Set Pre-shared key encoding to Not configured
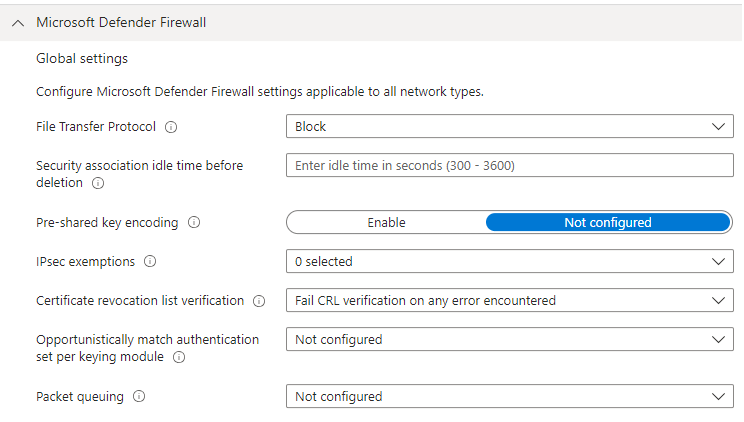 coord(608,223)
